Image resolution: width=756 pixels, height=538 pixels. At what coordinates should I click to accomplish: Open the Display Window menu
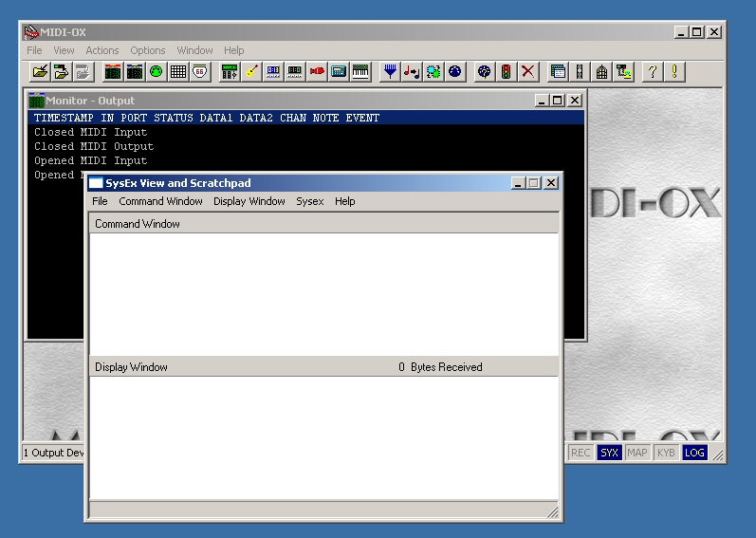249,201
